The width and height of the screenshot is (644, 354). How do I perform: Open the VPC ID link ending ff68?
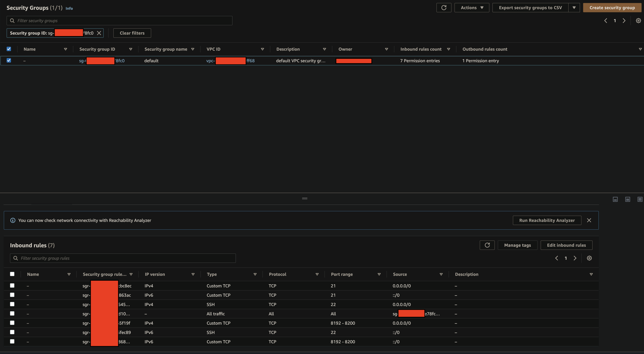click(230, 61)
